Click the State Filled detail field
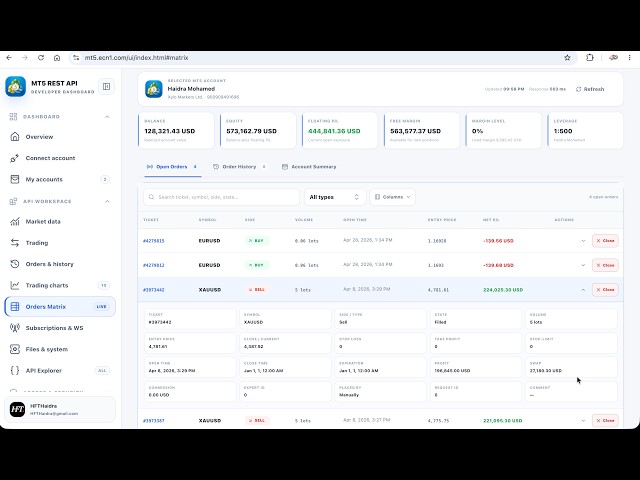This screenshot has width=640, height=480. pos(476,319)
